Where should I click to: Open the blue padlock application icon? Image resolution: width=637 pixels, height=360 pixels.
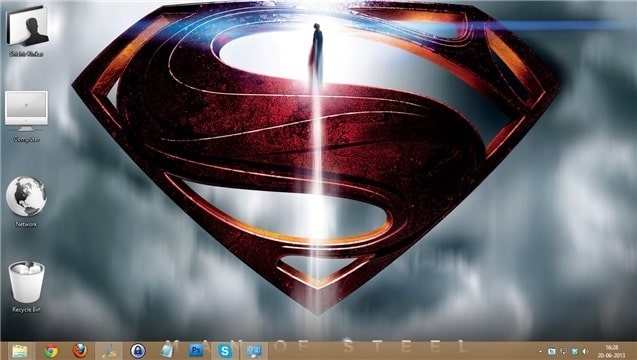(138, 351)
